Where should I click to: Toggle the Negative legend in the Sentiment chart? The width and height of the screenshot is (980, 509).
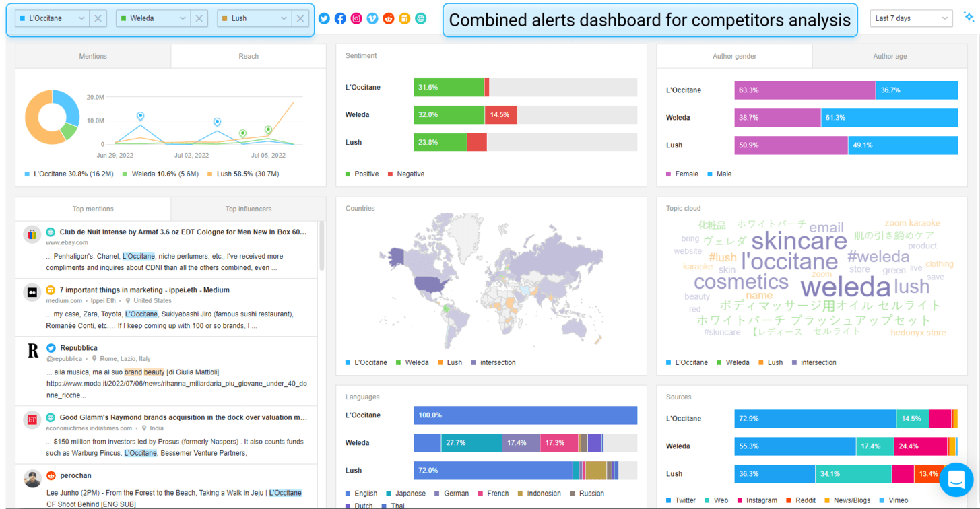pyautogui.click(x=405, y=174)
